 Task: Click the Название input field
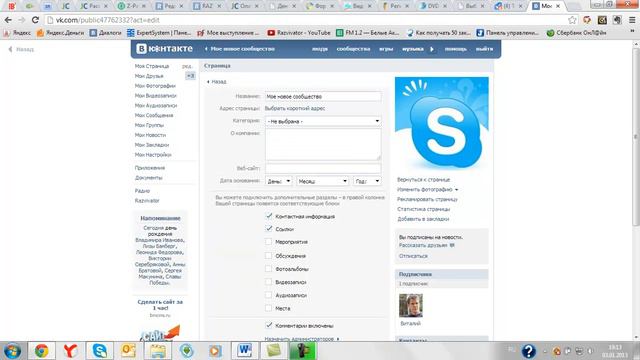pos(323,96)
